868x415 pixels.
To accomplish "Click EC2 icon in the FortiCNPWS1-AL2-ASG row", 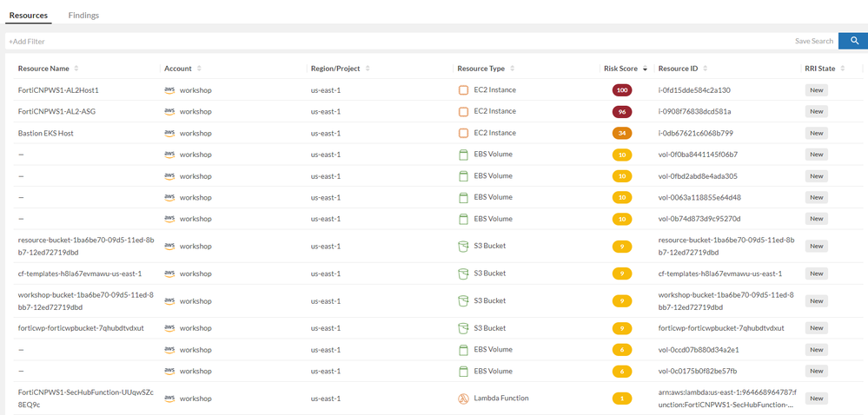I will point(463,111).
